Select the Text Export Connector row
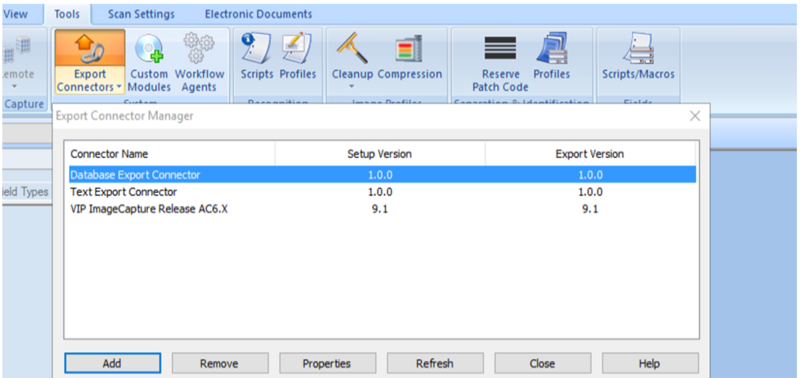This screenshot has width=800, height=378. click(x=382, y=192)
